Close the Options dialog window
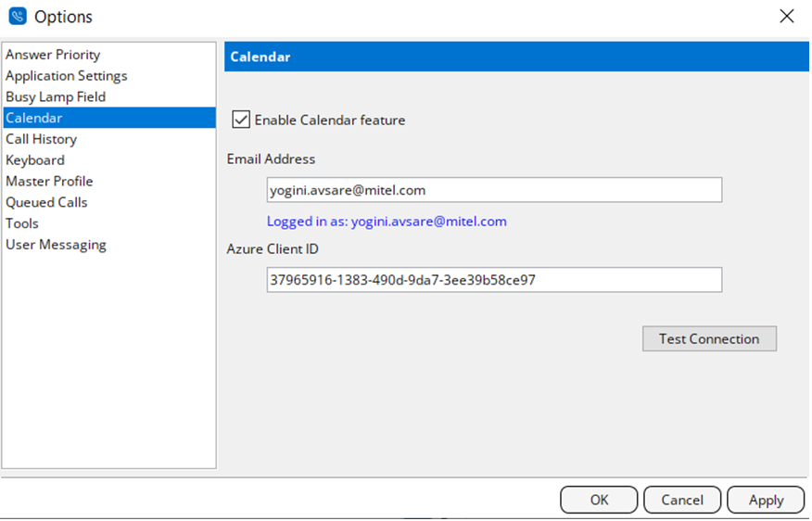This screenshot has width=812, height=521. tap(786, 16)
